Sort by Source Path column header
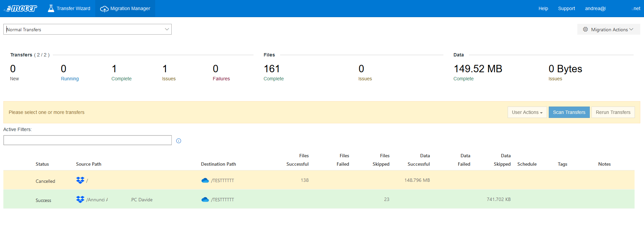 pyautogui.click(x=89, y=164)
